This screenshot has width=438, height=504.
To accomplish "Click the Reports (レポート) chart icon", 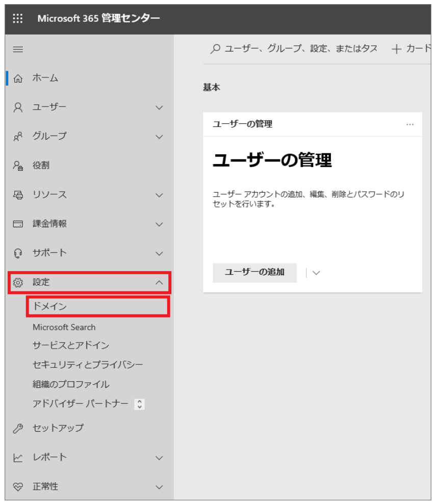I will pyautogui.click(x=18, y=458).
